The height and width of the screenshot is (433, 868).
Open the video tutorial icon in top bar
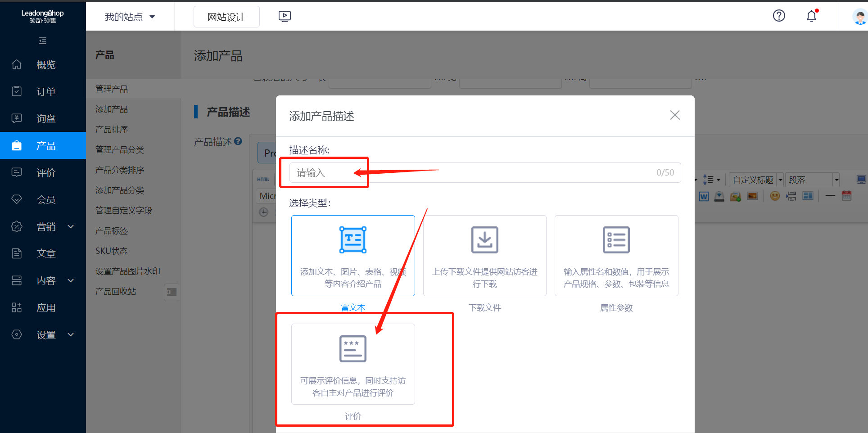(x=285, y=16)
